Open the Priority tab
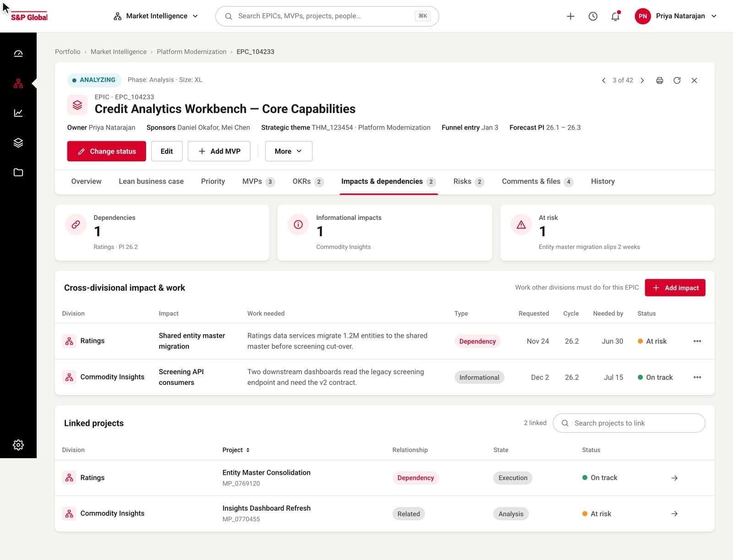 [213, 181]
